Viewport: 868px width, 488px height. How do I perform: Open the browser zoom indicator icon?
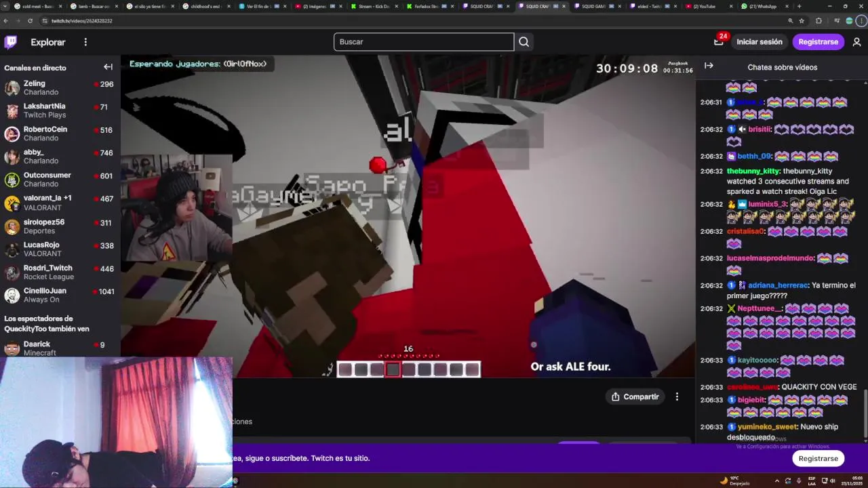791,21
